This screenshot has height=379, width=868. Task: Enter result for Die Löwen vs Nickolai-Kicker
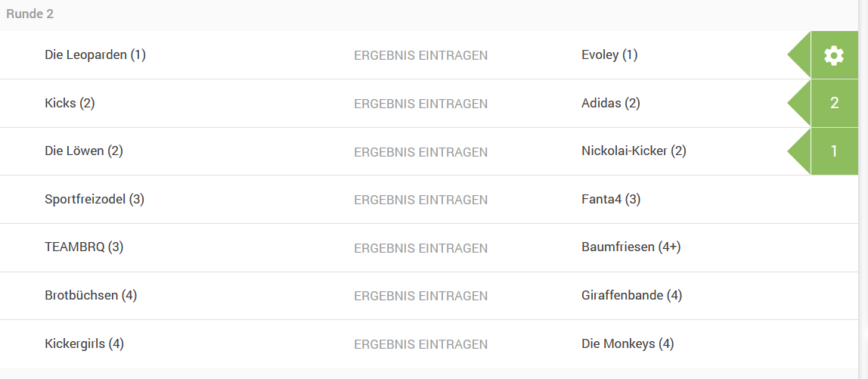click(420, 152)
